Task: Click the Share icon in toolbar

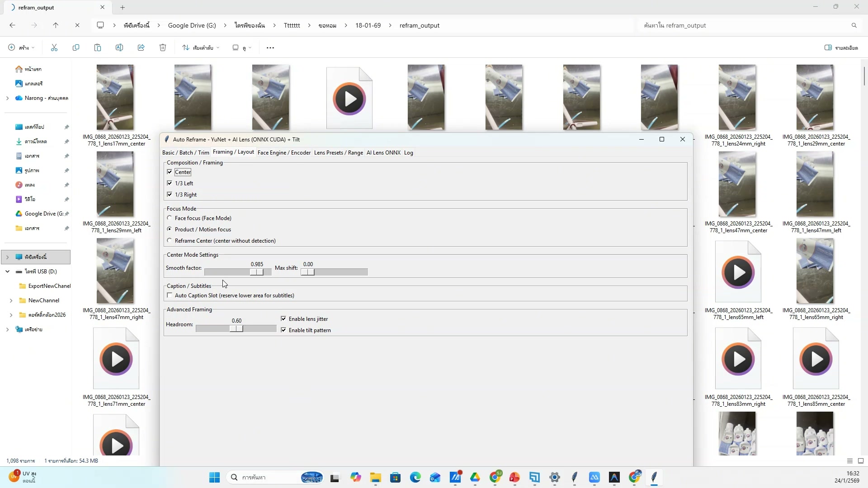Action: (x=141, y=47)
